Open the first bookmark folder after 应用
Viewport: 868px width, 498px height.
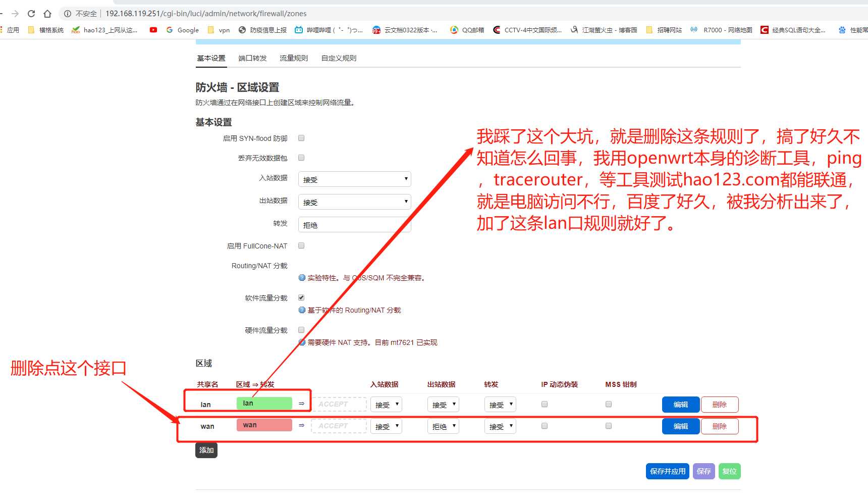point(46,30)
